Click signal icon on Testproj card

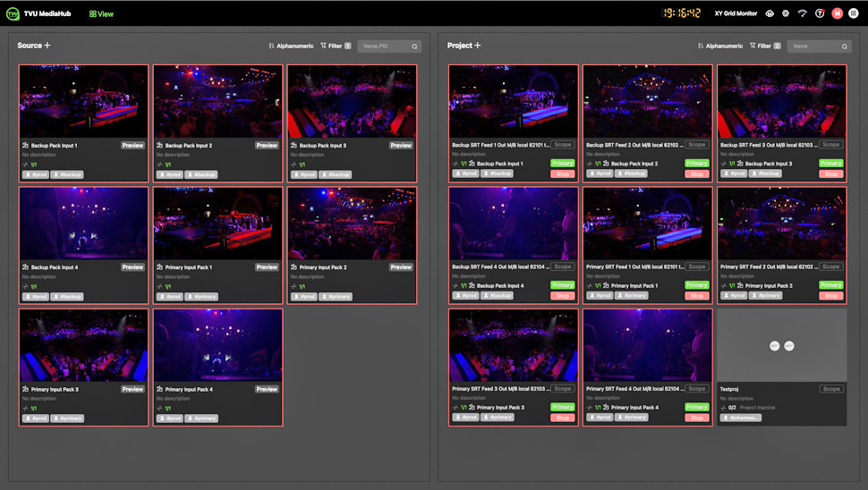[x=724, y=408]
